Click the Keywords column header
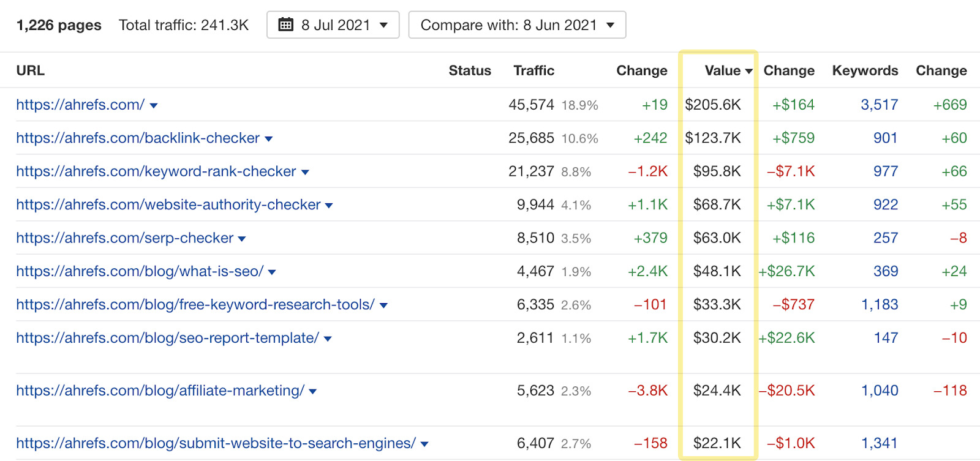Image resolution: width=980 pixels, height=461 pixels. click(864, 70)
